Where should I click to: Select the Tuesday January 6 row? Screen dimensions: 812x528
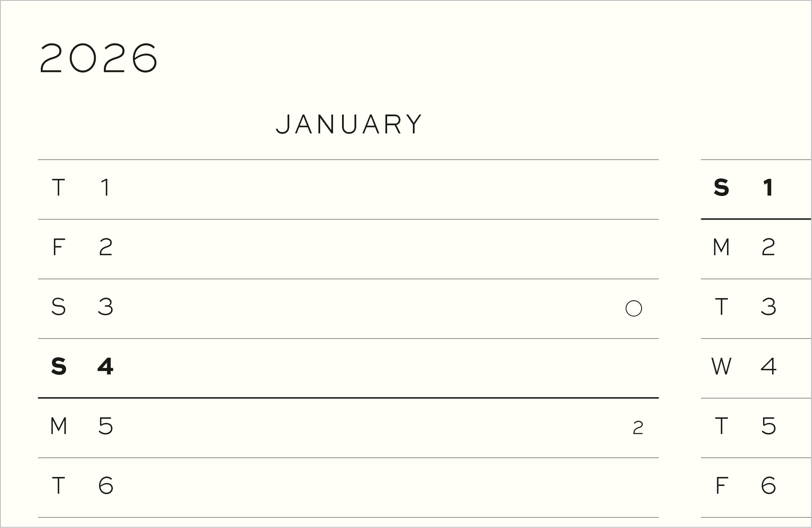348,487
